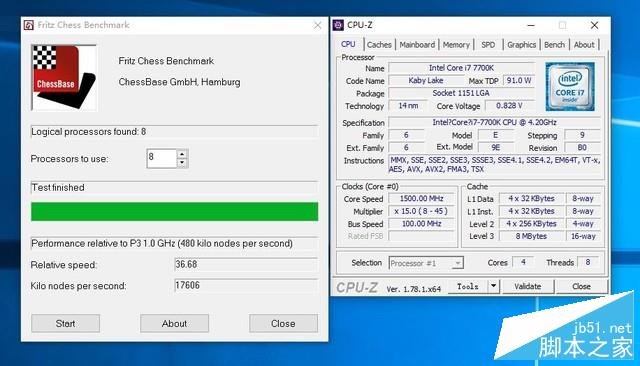Viewport: 640px width, 366px height.
Task: Click the processor name Intel Core i7 7700K
Action: pos(462,68)
